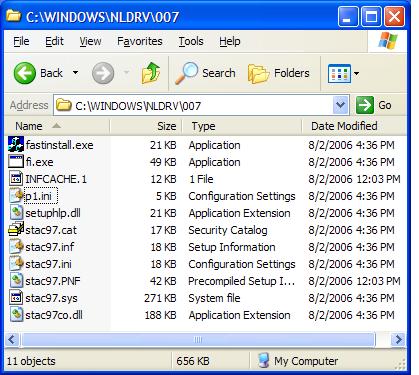Click the scrollbar left arrow
This screenshot has width=419, height=375.
[x=12, y=340]
